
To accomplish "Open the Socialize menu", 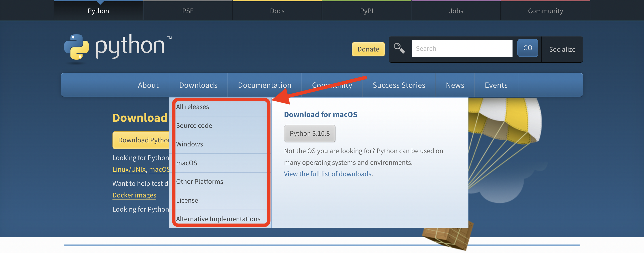I will coord(562,49).
